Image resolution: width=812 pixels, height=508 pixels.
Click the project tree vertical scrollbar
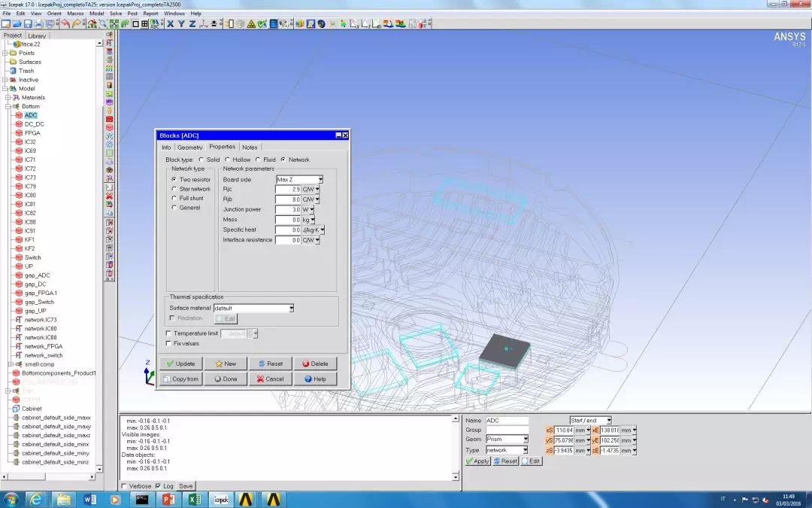99,256
